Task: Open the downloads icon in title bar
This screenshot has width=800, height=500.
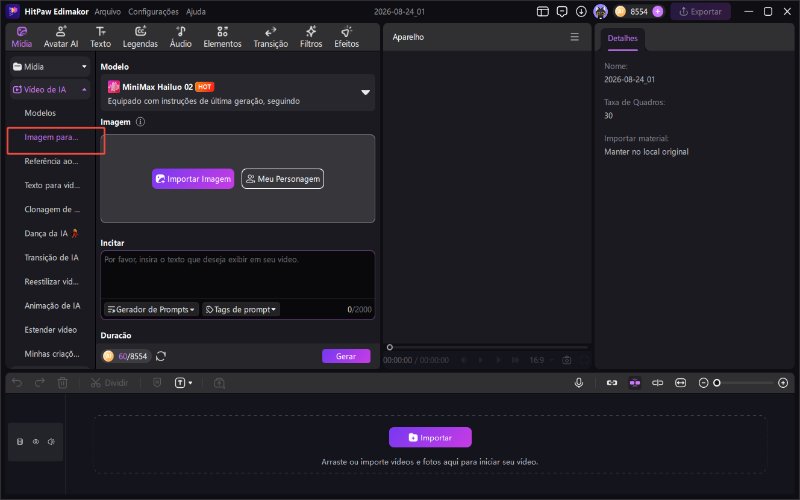Action: coord(581,11)
